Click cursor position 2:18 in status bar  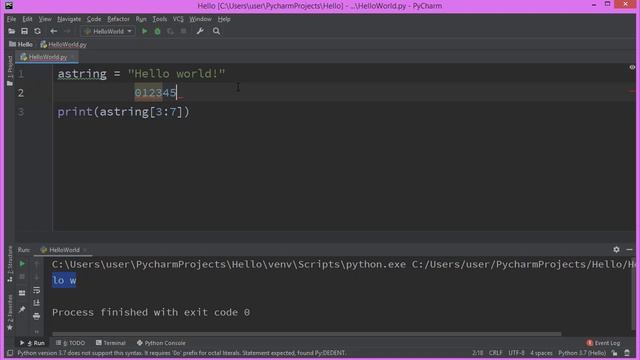[x=478, y=353]
